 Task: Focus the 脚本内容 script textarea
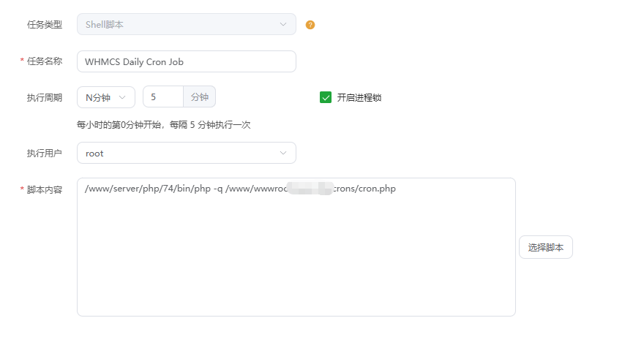(x=296, y=247)
